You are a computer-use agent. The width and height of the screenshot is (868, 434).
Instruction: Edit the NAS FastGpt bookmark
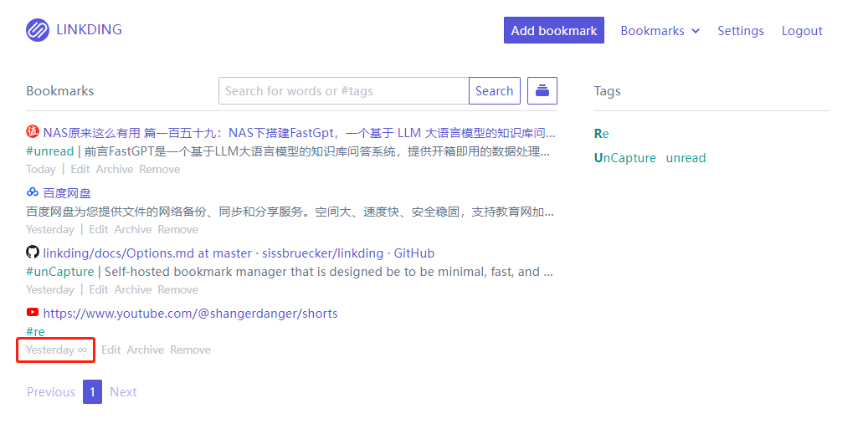80,169
